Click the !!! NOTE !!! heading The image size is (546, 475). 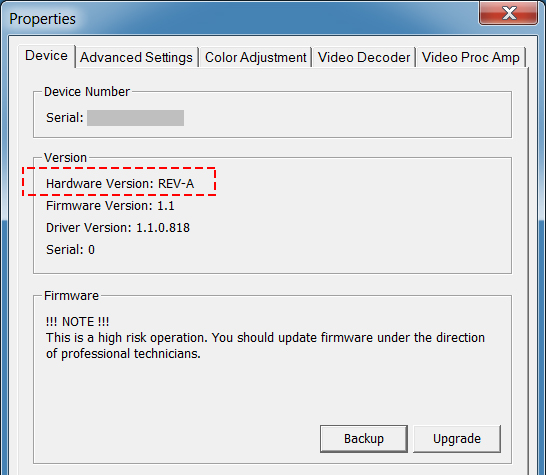77,322
